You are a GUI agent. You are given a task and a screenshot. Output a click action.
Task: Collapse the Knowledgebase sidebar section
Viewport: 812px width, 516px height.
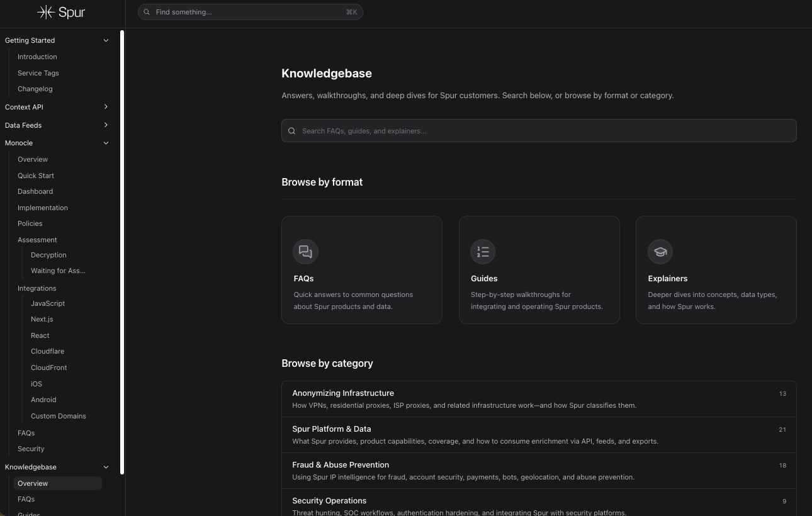coord(106,467)
